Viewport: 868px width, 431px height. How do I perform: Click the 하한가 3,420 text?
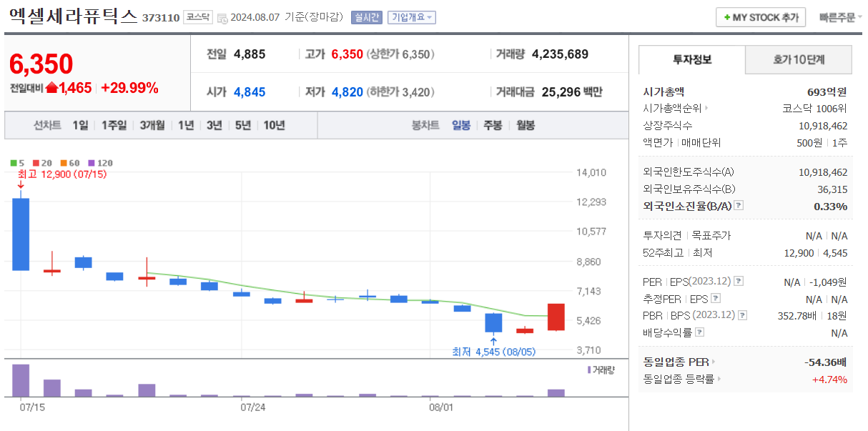pos(400,91)
